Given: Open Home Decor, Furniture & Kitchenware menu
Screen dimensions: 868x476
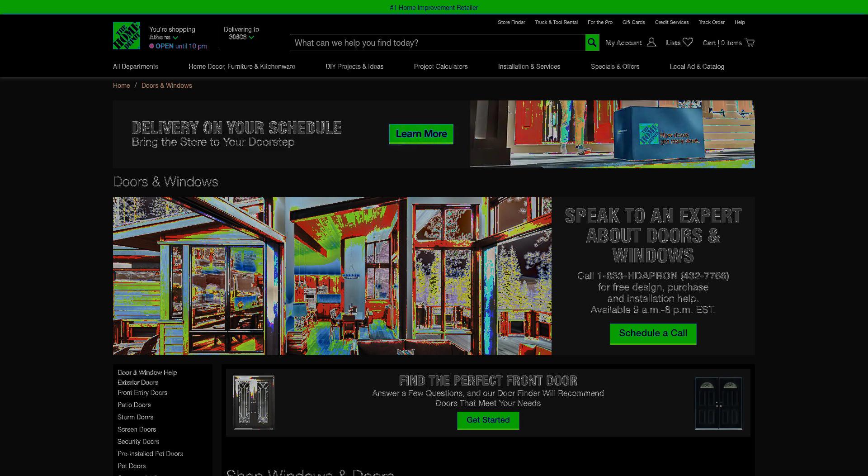Looking at the screenshot, I should pyautogui.click(x=241, y=67).
